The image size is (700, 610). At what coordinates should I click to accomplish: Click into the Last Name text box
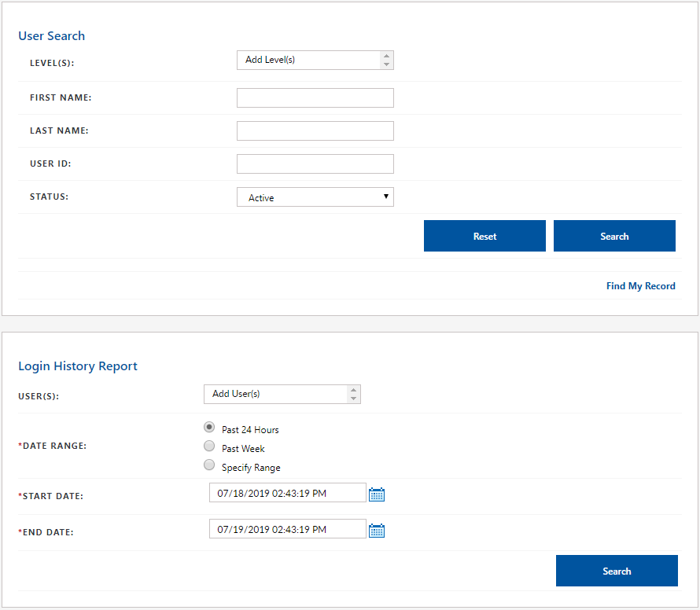click(315, 130)
